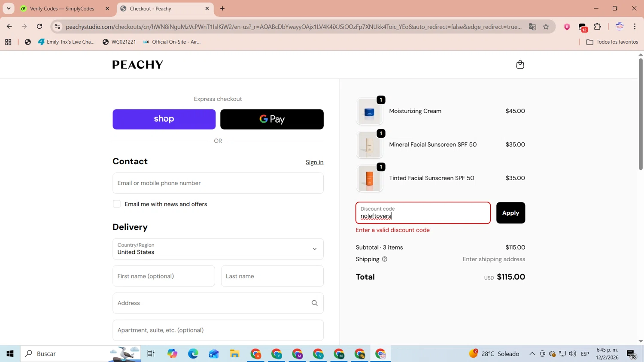Open Emily Trix's Live Cha... bookmark

[67, 42]
